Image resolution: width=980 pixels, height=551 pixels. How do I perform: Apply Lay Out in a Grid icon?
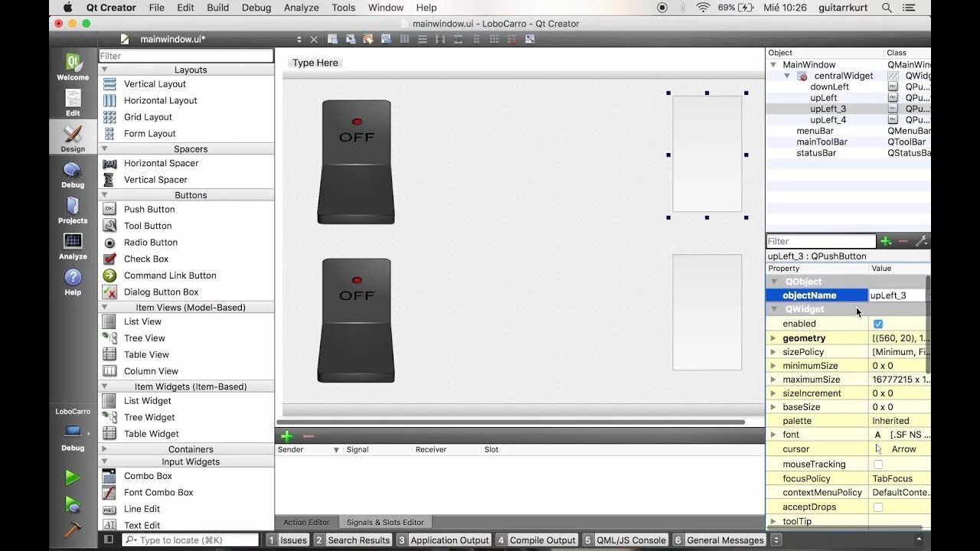point(494,39)
